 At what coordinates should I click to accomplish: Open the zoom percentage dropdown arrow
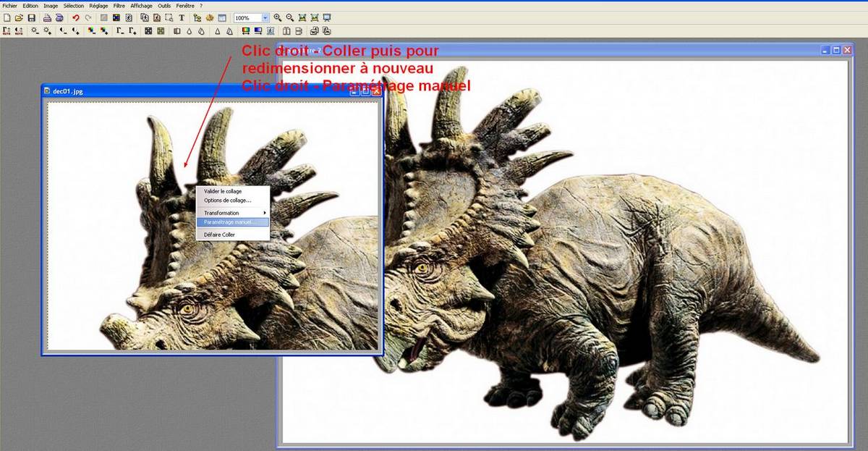point(265,17)
